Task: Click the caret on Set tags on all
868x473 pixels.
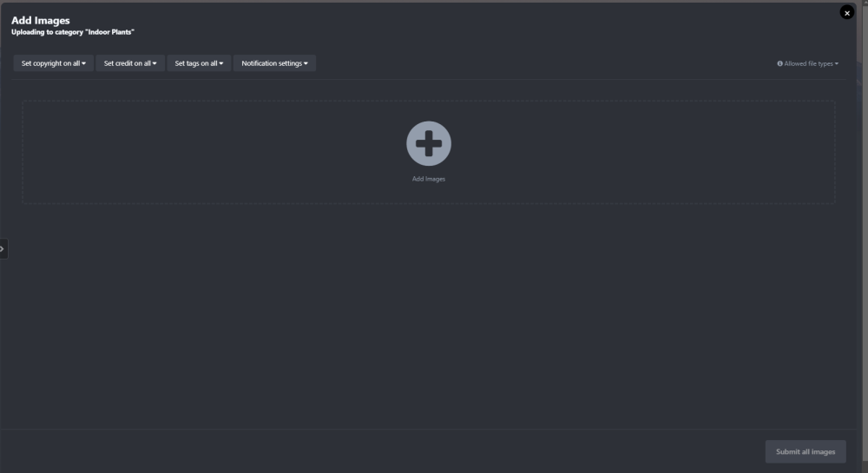Action: tap(221, 63)
